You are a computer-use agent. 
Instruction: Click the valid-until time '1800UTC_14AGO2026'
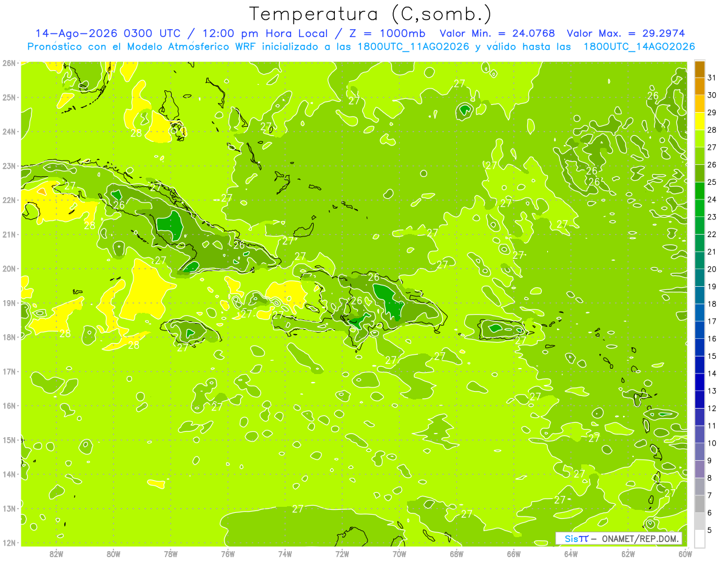pos(639,47)
